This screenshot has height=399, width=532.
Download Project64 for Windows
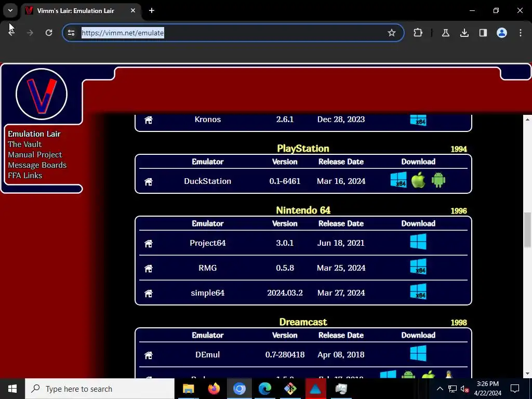tap(418, 242)
